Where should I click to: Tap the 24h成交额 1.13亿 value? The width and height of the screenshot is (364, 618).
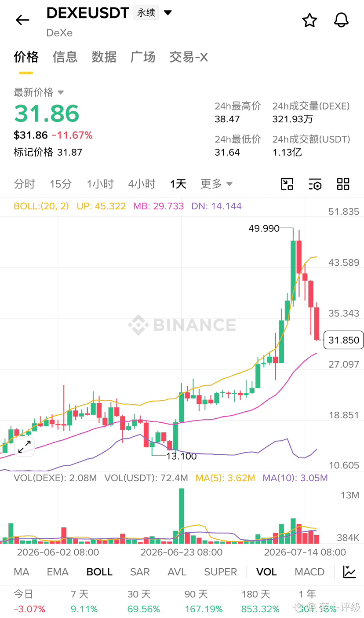[287, 152]
